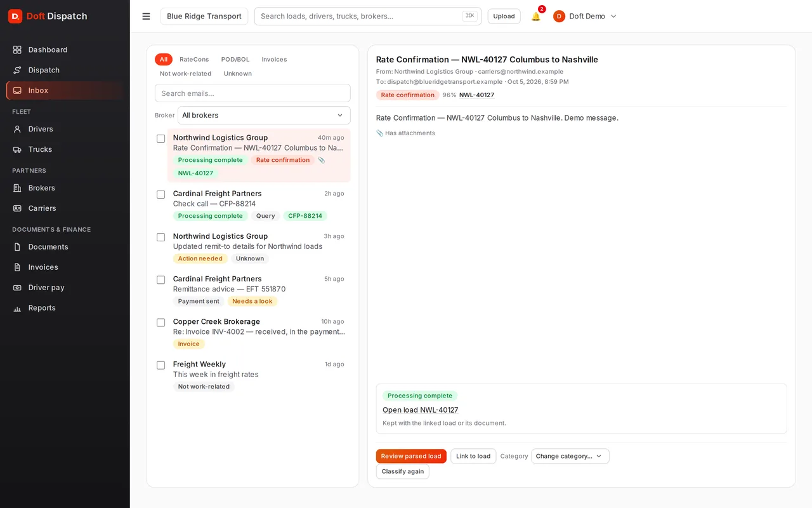
Task: Click the Doft Dispatch logo icon
Action: [15, 16]
